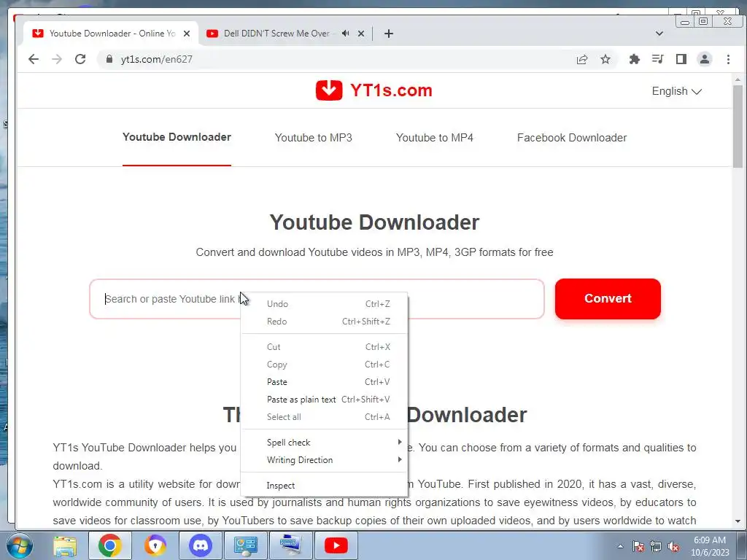Click the network tray icon
The height and width of the screenshot is (560, 747).
(x=656, y=547)
